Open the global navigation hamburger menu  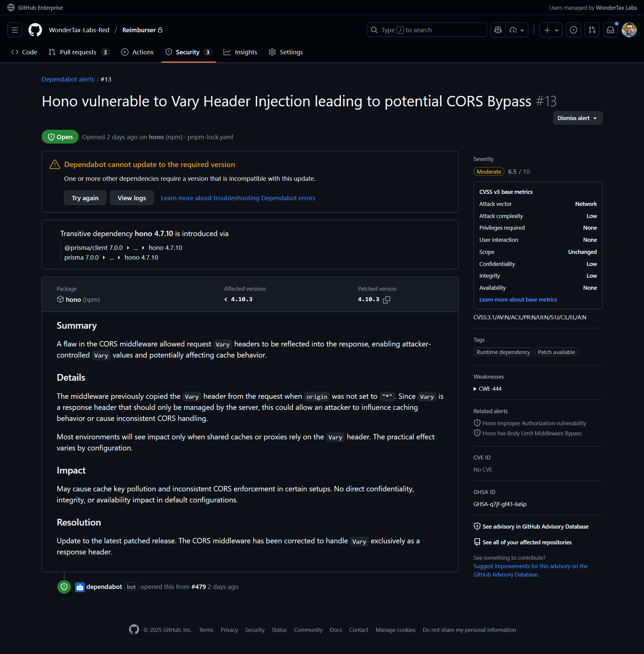coord(14,30)
